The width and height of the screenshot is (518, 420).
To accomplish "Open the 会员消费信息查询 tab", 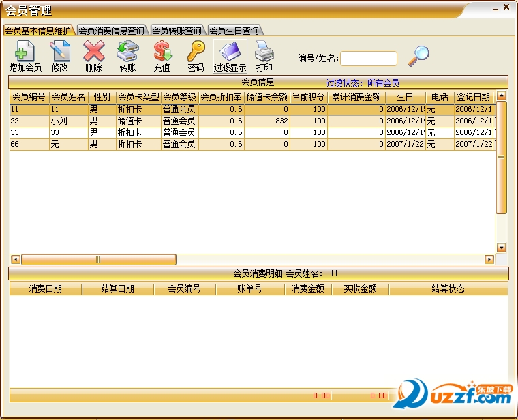I will click(111, 31).
